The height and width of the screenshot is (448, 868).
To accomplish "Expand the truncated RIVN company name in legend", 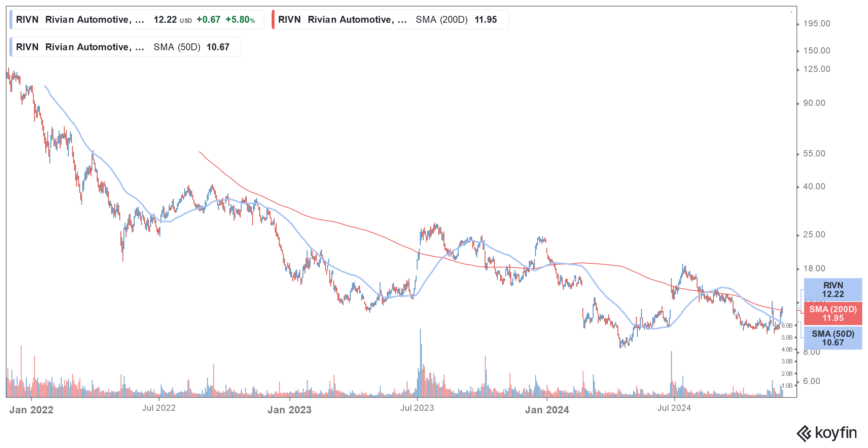I will (x=95, y=20).
